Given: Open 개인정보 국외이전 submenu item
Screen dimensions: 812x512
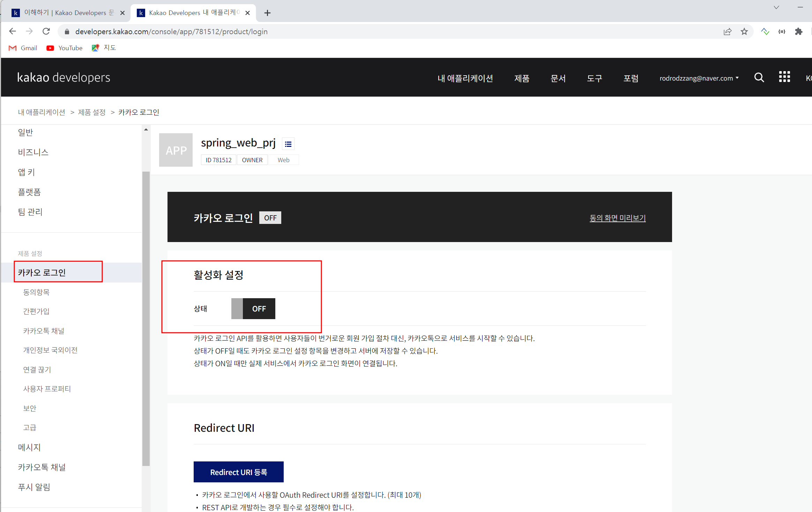Looking at the screenshot, I should [x=50, y=350].
